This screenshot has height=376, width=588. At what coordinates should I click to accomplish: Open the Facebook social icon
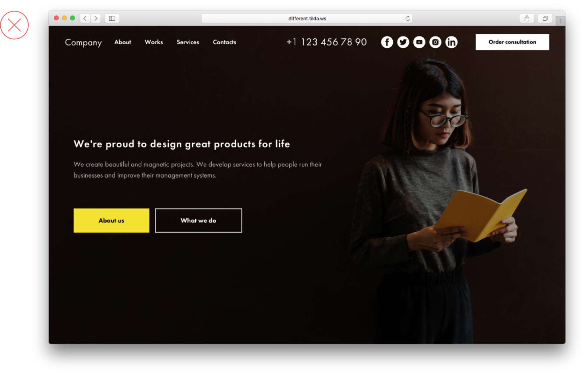click(387, 42)
